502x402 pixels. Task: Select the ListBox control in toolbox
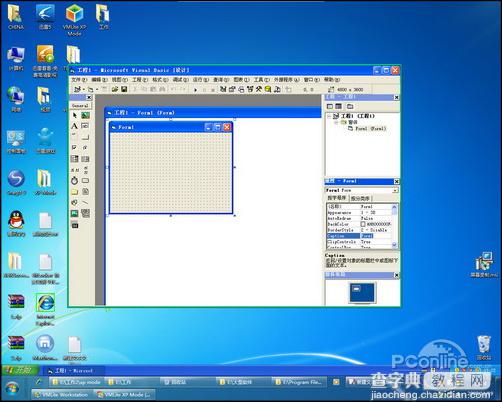(x=86, y=159)
